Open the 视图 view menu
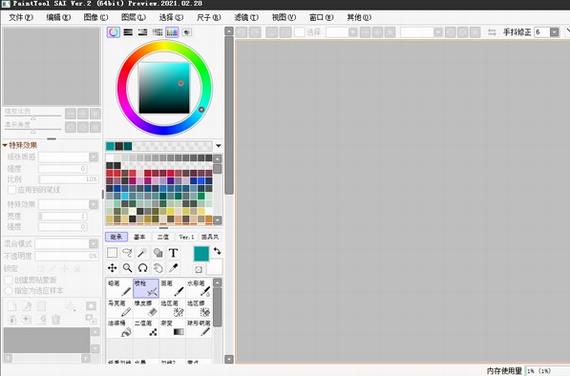This screenshot has height=376, width=570. point(284,17)
